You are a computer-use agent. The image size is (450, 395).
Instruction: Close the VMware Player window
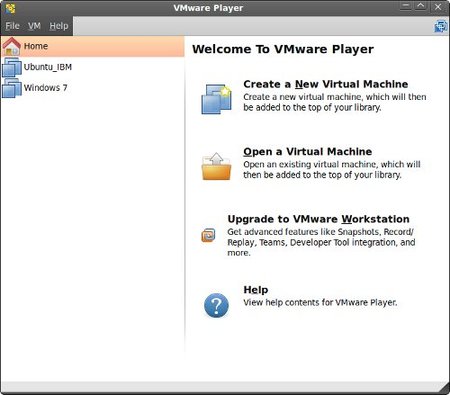tap(438, 7)
